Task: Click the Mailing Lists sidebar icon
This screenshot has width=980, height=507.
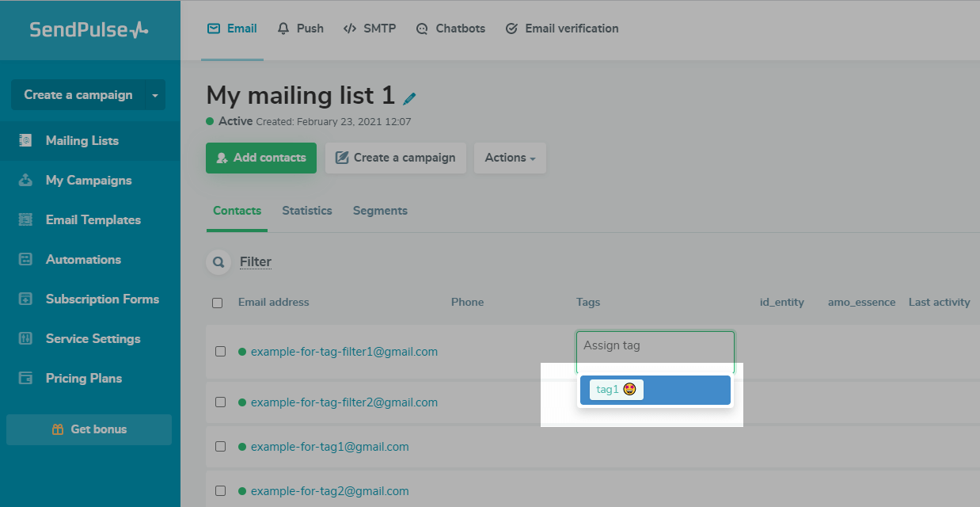Action: coord(25,141)
